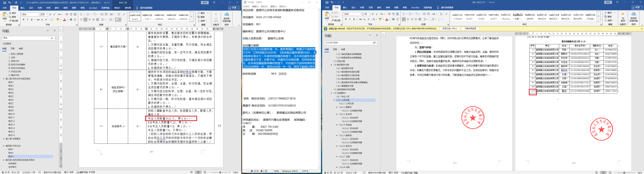
Task: Open font size dropdown (五号) in left Word
Action: point(47,14)
